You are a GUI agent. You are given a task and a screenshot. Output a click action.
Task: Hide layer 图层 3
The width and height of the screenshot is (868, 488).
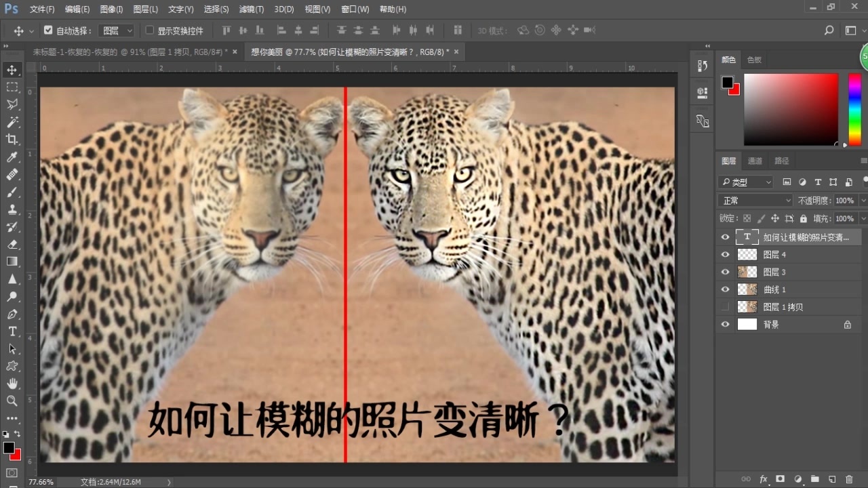point(726,272)
